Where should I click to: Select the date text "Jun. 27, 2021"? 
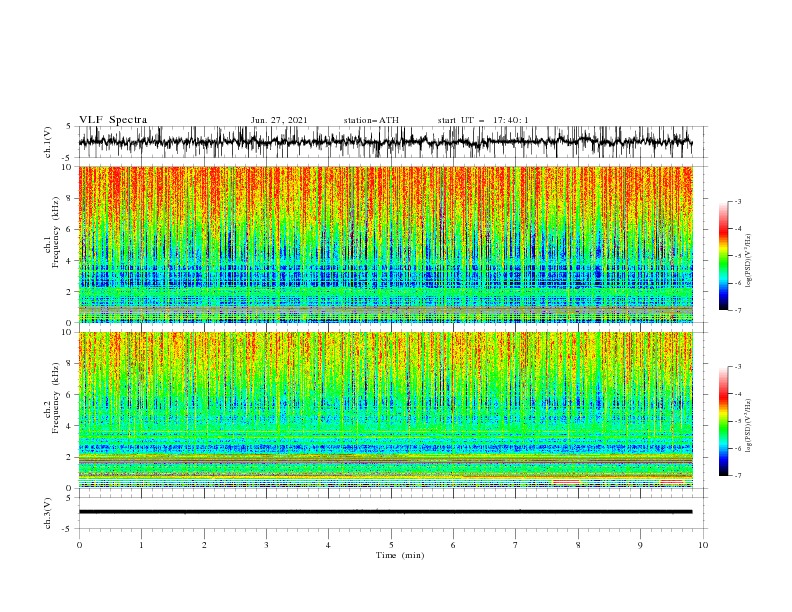(279, 120)
